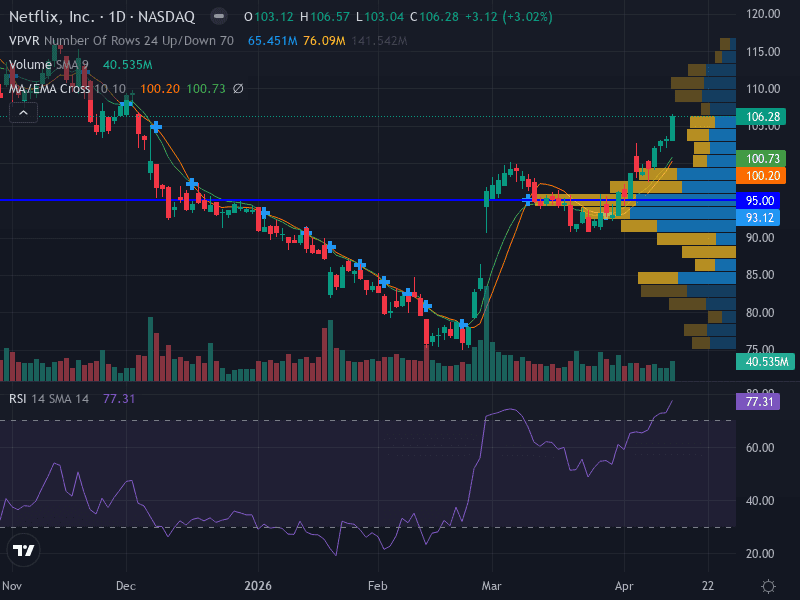
Task: Click the 65.451M up volume value
Action: pos(272,41)
